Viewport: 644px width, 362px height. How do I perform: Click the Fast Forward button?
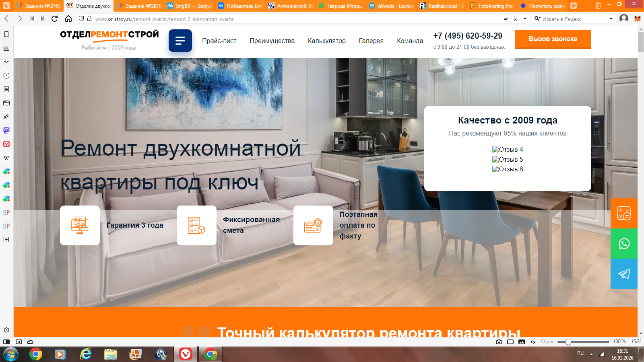tap(43, 19)
